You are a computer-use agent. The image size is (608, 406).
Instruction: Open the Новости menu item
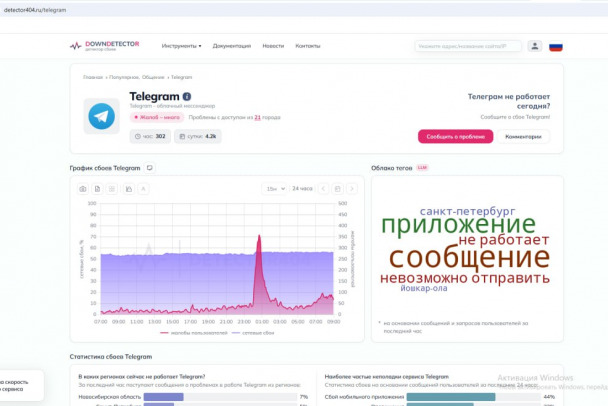(x=273, y=45)
